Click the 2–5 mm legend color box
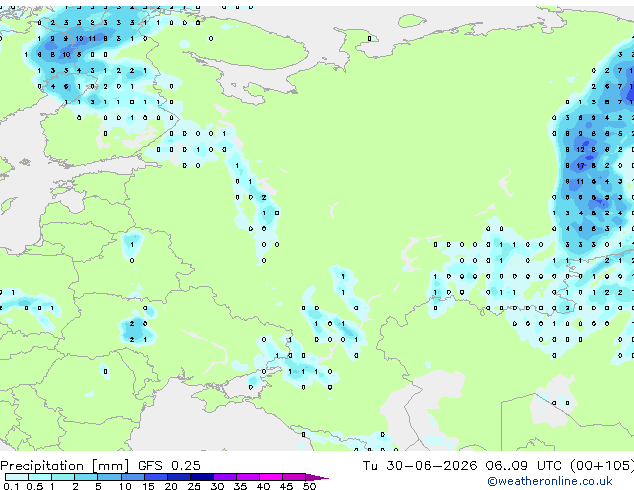This screenshot has width=634, height=490. coord(86,477)
